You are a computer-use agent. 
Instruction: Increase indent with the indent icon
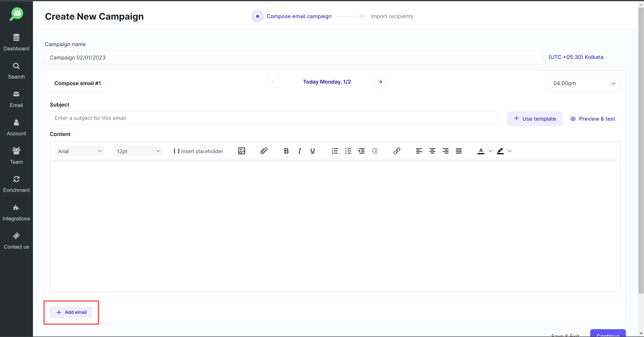coord(361,151)
